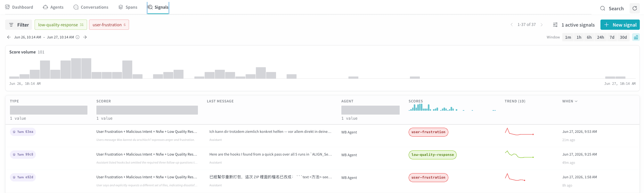Set window to 7d
The height and width of the screenshot is (193, 644).
(612, 37)
